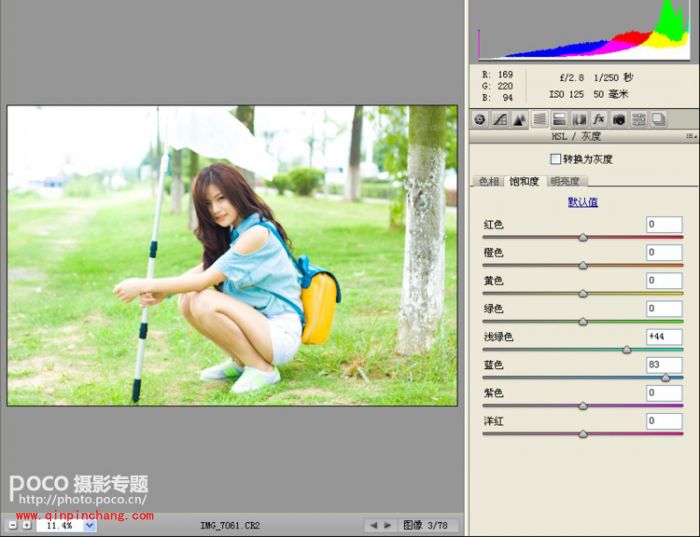Viewport: 700px width, 537px height.
Task: Open the Snapshots panel icon
Action: click(x=659, y=120)
